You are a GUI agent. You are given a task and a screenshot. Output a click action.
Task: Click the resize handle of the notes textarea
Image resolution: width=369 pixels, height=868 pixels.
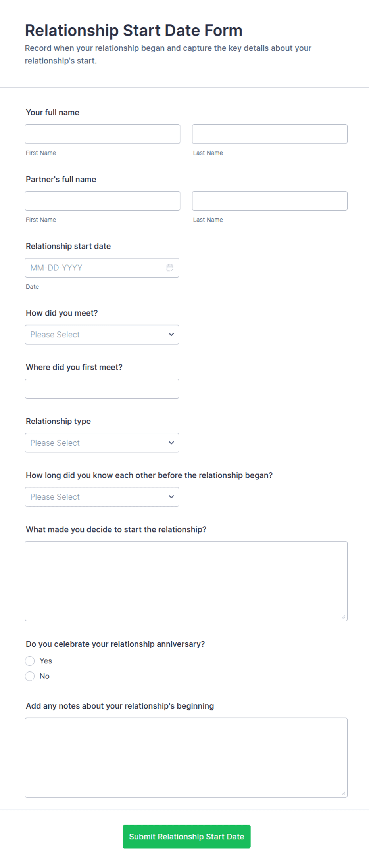343,793
